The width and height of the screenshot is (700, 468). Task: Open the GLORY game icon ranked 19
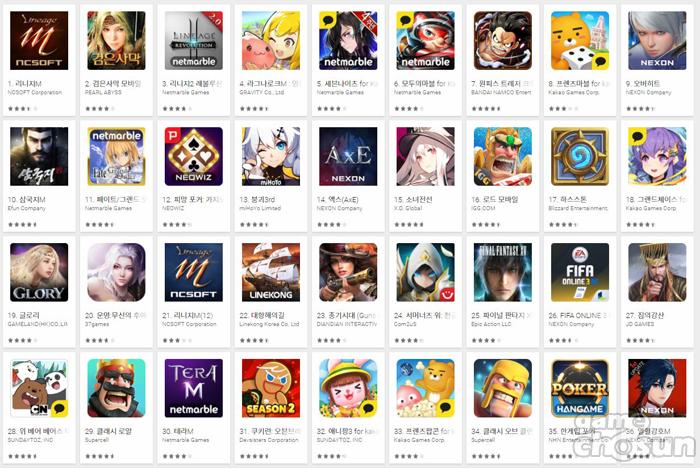(x=39, y=272)
